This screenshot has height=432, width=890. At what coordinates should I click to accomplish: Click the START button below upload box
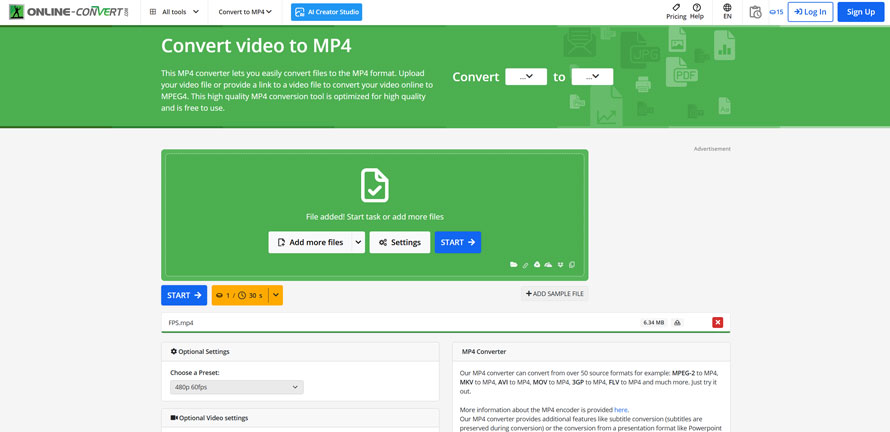184,295
